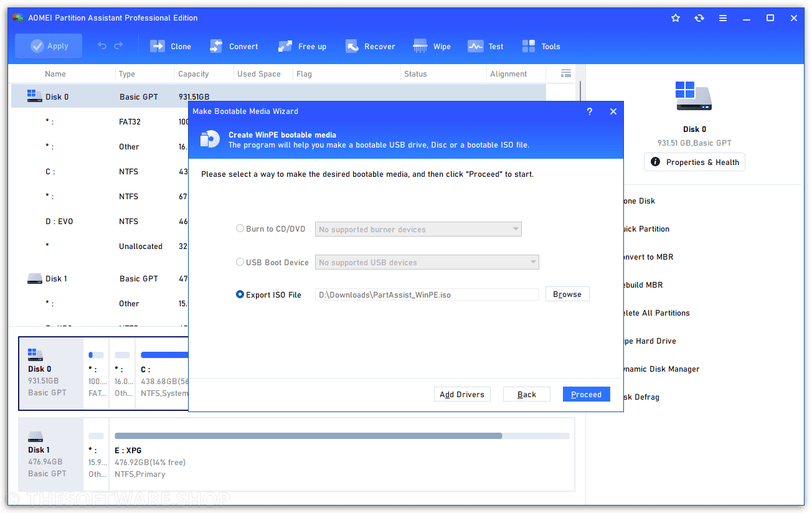Image resolution: width=812 pixels, height=513 pixels.
Task: Sort by the Status column header
Action: pyautogui.click(x=415, y=73)
